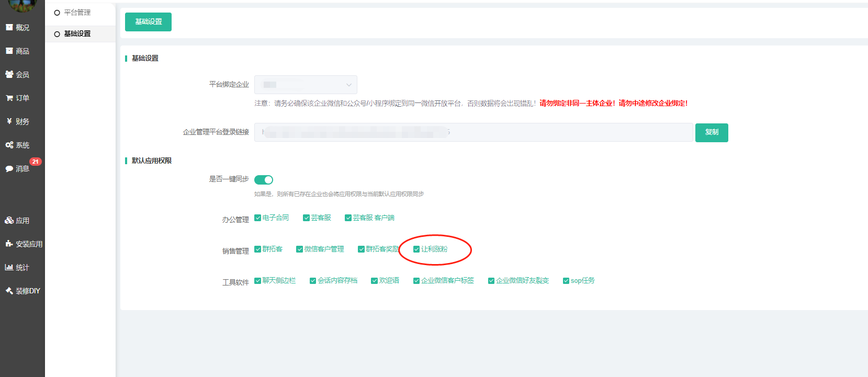Viewport: 868px width, 377px height.
Task: Select 平台管理 in the submenu
Action: tap(77, 13)
